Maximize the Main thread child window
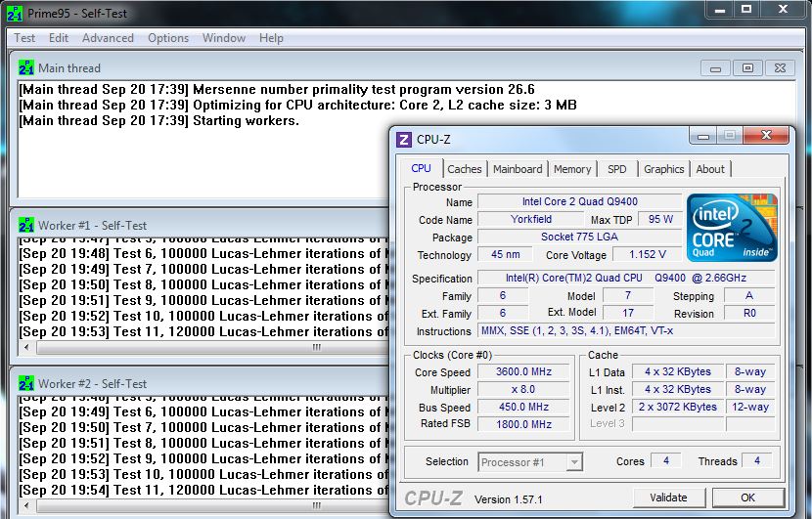812x519 pixels. 747,67
